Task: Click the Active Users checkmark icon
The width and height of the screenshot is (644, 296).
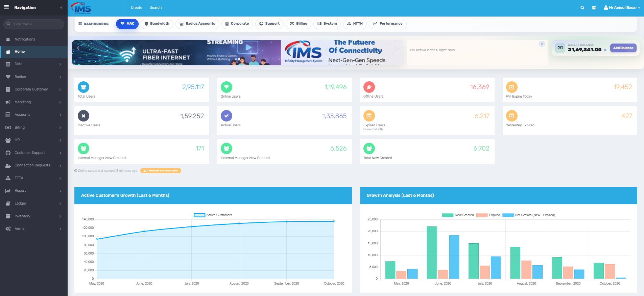Action: [x=226, y=116]
